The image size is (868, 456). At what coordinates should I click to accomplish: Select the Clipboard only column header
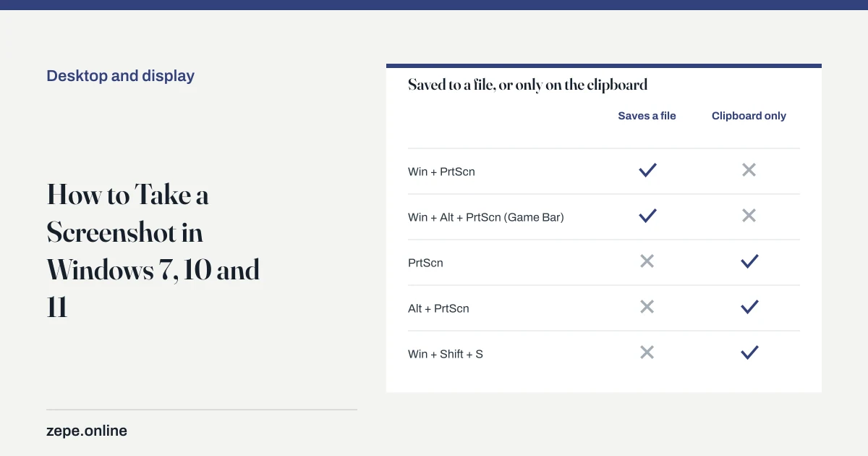(x=749, y=116)
